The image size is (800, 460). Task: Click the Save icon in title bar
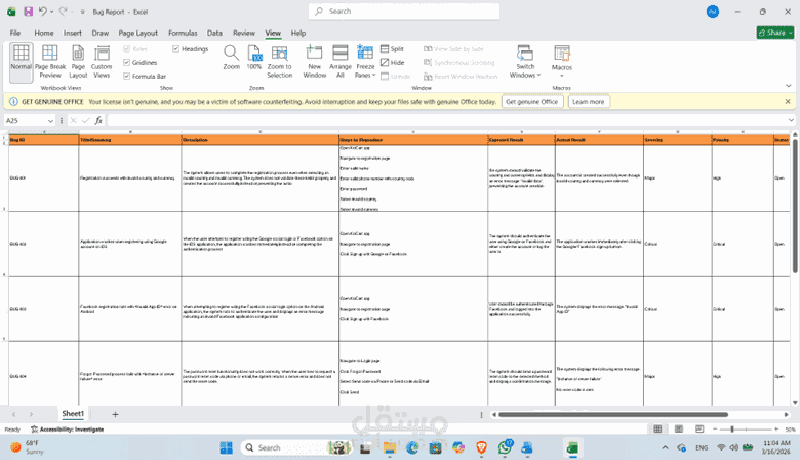tap(29, 11)
